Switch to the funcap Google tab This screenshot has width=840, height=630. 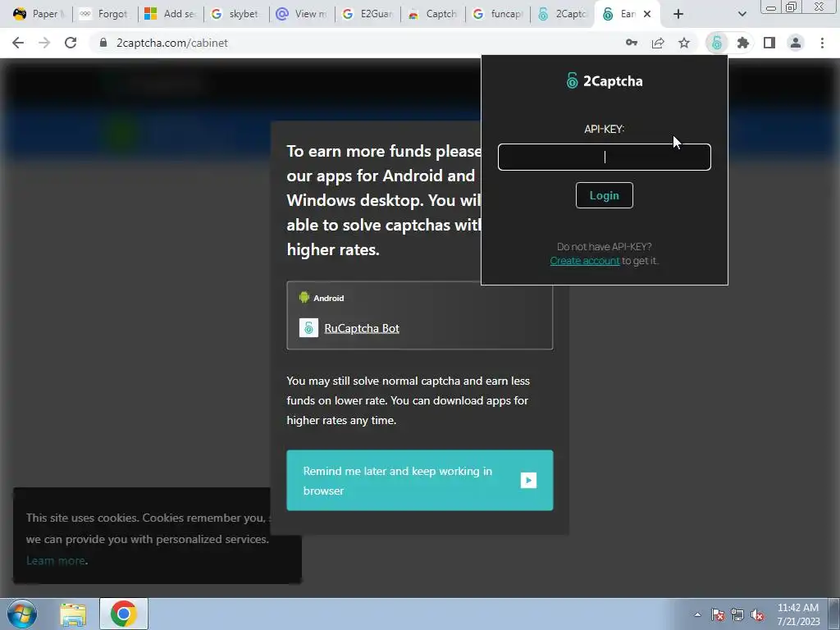point(498,14)
